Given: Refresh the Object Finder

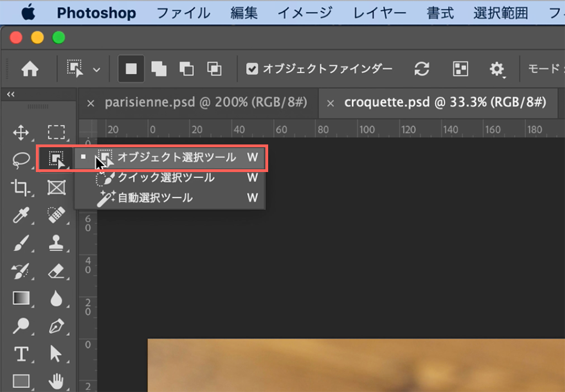Looking at the screenshot, I should point(422,68).
